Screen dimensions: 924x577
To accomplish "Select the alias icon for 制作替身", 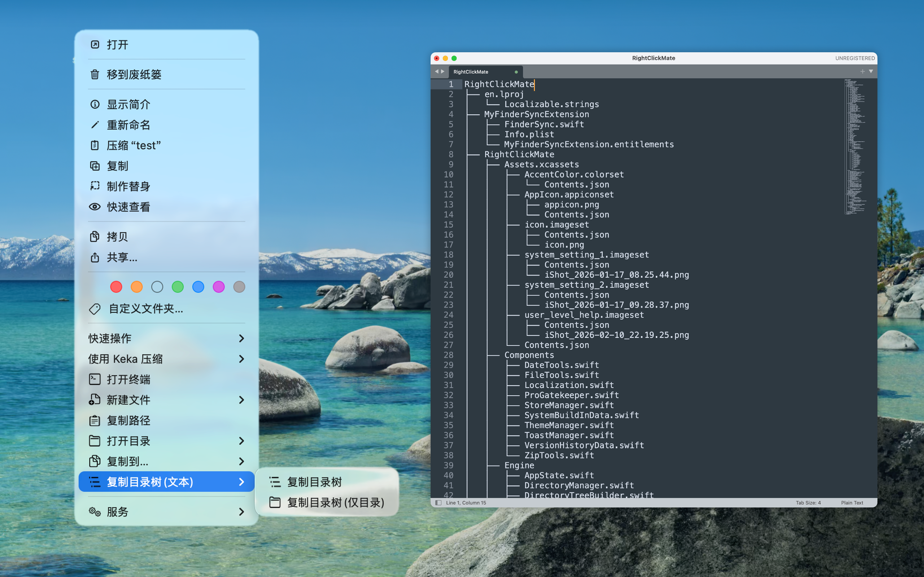I will point(95,186).
